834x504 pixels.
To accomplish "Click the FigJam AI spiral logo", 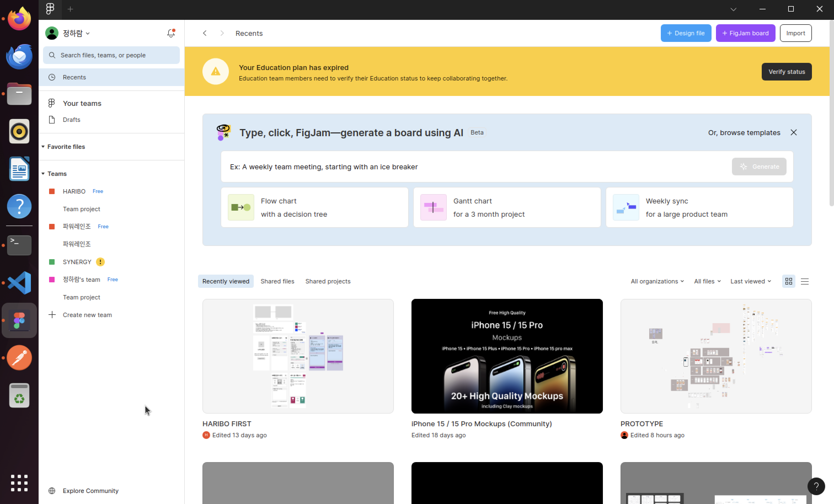I will pyautogui.click(x=223, y=132).
